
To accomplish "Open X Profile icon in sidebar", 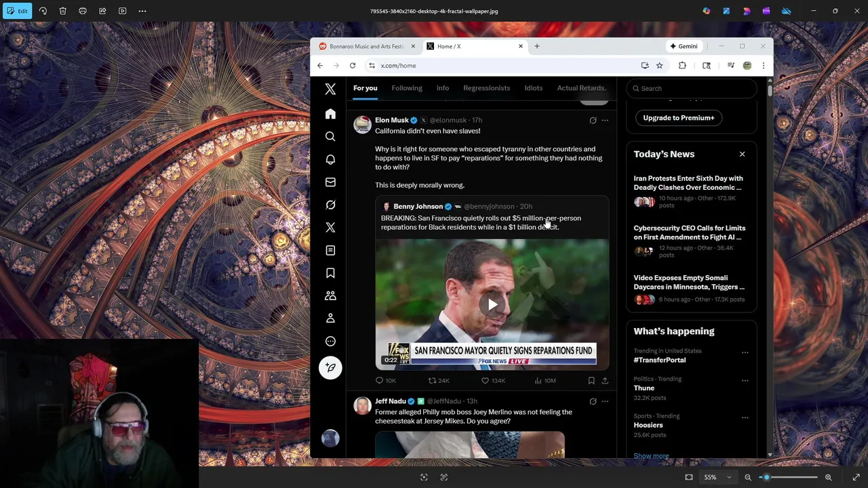I will point(330,318).
